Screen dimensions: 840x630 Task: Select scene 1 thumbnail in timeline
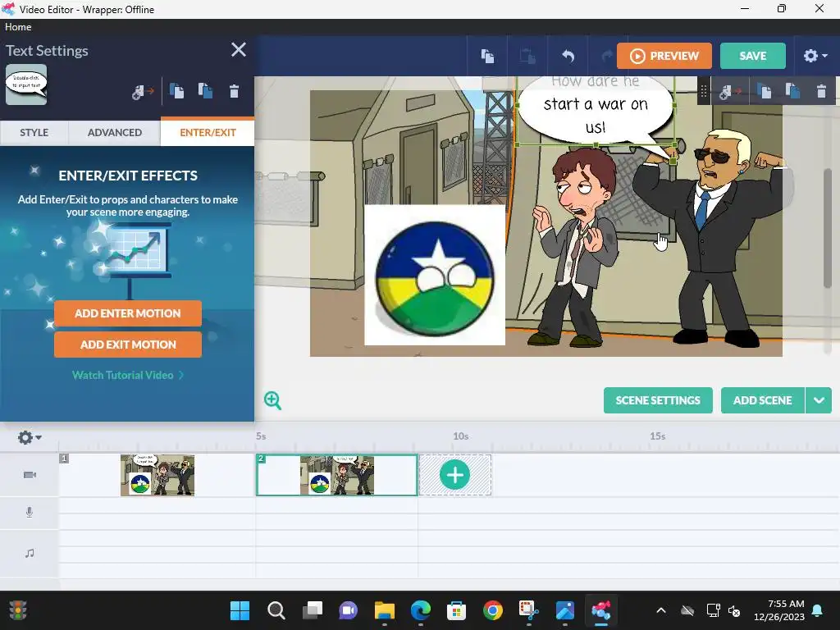click(x=157, y=475)
